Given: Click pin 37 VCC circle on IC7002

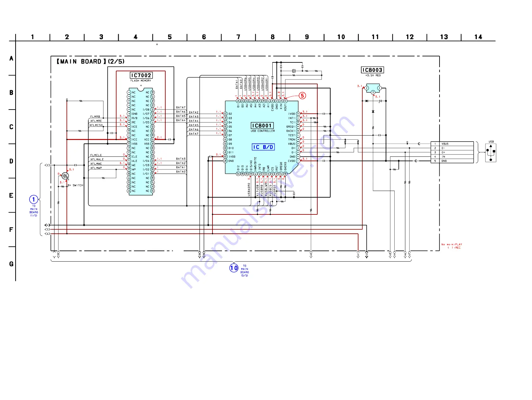Looking at the screenshot, I should click(153, 139).
